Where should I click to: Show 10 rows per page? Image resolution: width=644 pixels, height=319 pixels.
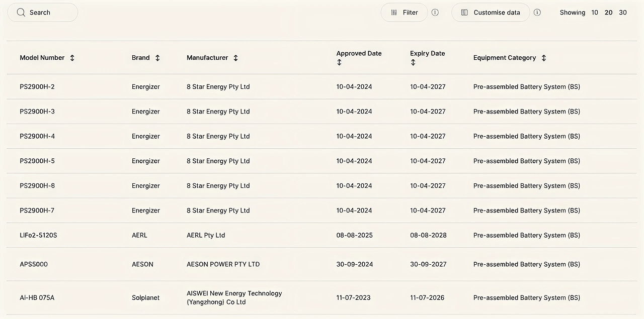click(x=595, y=13)
